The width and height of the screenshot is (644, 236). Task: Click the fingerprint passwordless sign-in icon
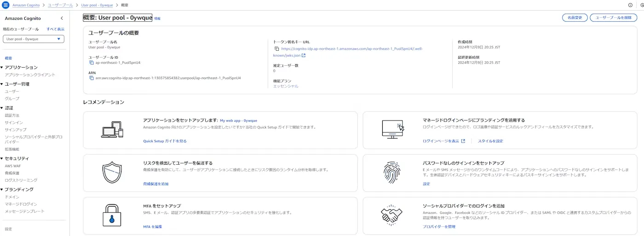pyautogui.click(x=391, y=173)
